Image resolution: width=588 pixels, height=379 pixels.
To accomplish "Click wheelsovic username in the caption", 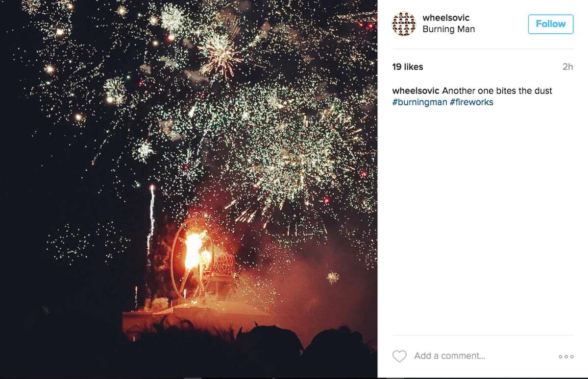I will (x=416, y=91).
